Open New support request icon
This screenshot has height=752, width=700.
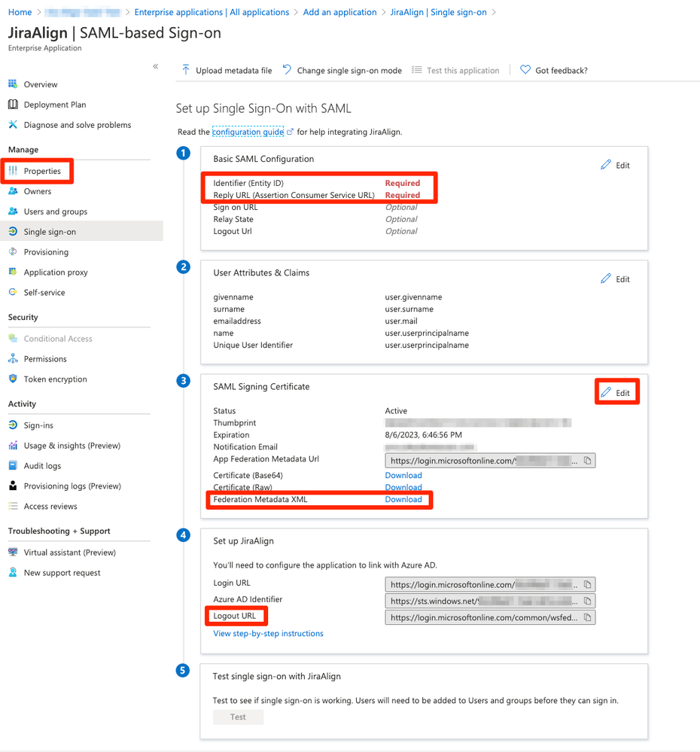pos(13,572)
